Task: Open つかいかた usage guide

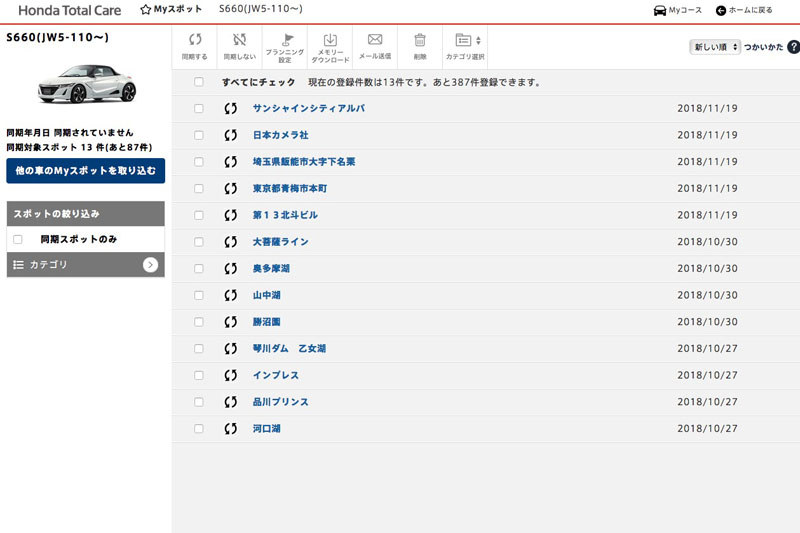Action: pyautogui.click(x=763, y=47)
